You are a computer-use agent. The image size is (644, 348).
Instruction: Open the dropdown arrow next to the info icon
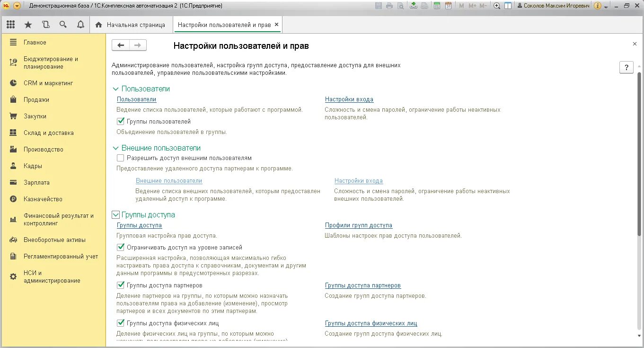click(x=606, y=7)
